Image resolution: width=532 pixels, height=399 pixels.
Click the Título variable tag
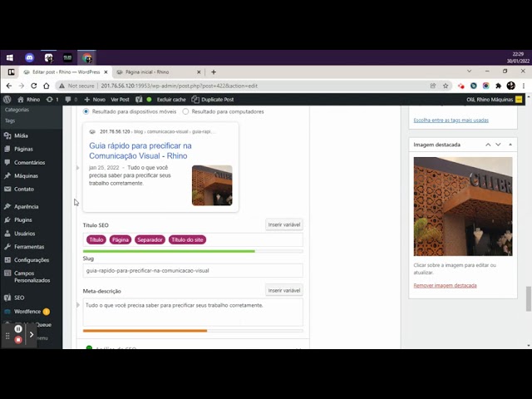[x=96, y=239]
